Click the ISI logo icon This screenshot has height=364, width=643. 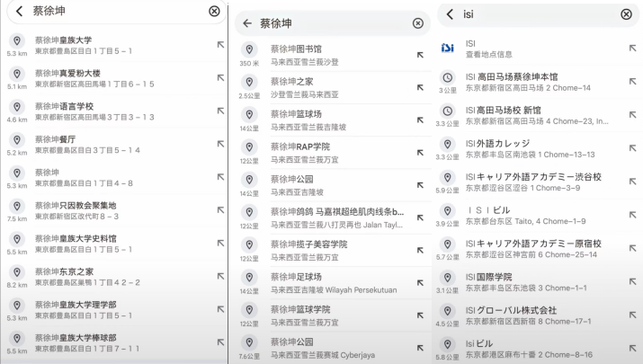point(447,48)
